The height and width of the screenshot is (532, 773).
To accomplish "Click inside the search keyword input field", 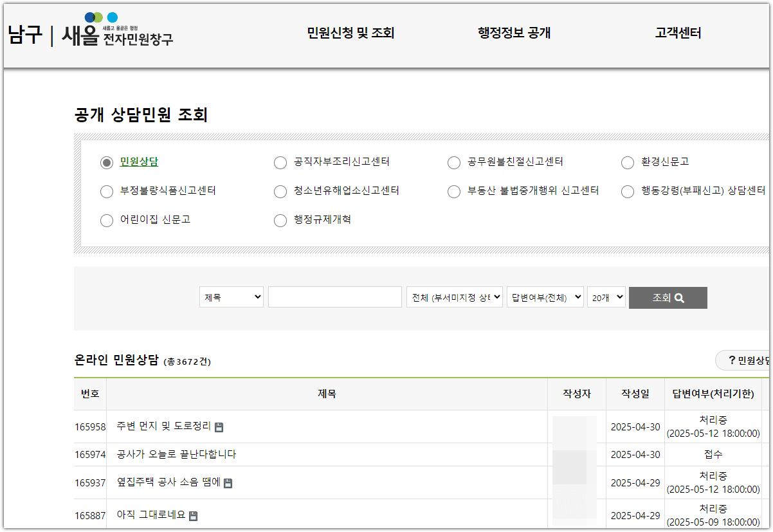I will [334, 297].
